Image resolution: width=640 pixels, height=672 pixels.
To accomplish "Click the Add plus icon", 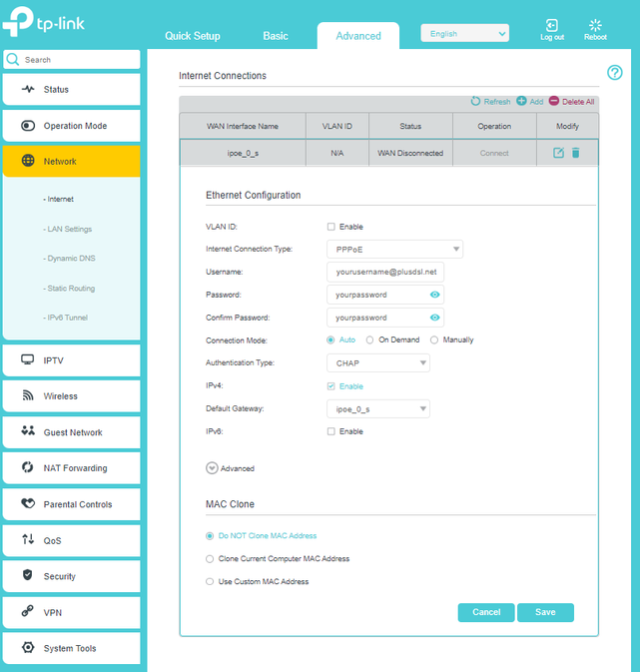I will (522, 102).
